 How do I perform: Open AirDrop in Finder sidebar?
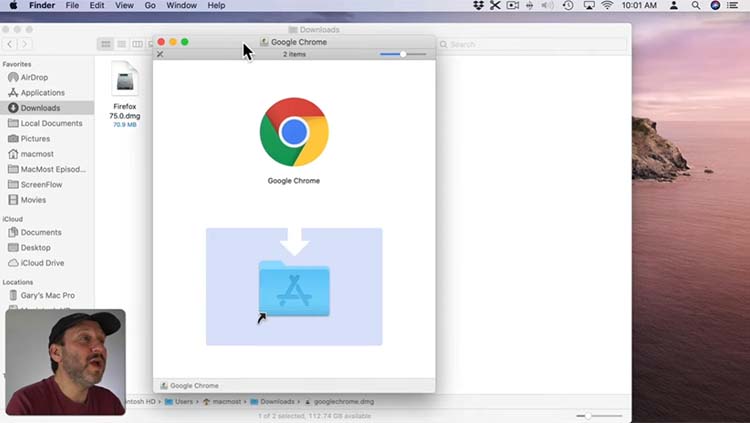[x=47, y=77]
